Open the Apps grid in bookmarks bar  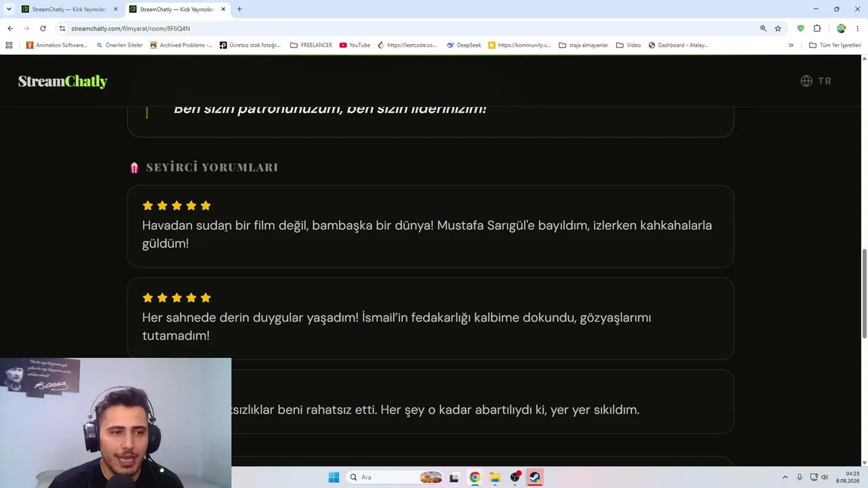coord(9,45)
